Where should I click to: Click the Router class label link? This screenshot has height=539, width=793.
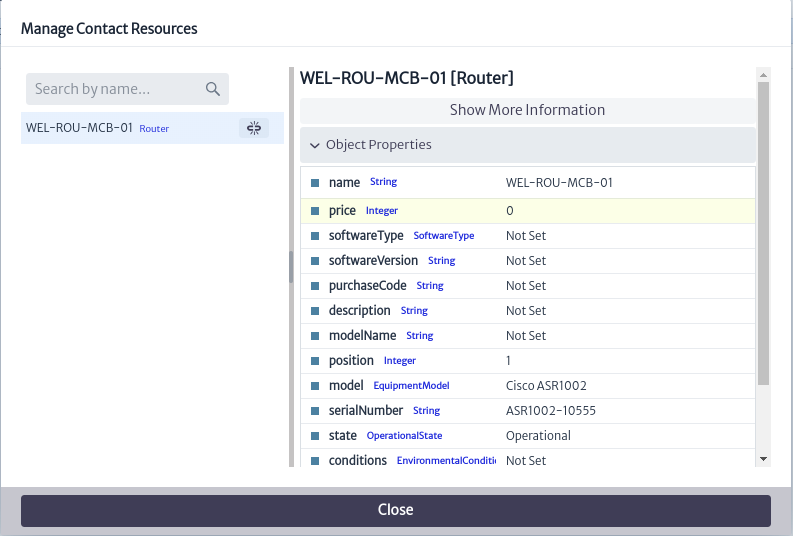tap(154, 129)
